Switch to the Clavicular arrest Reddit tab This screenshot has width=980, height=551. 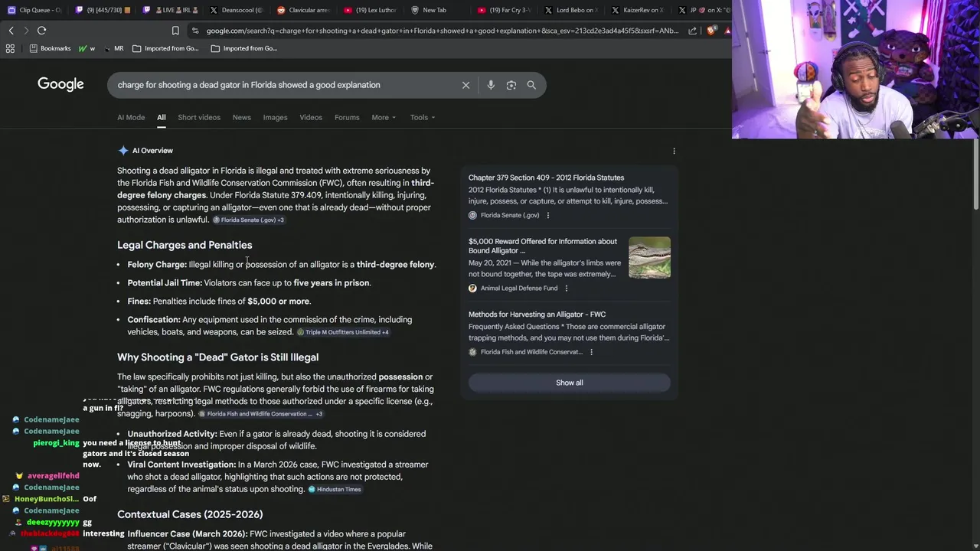[303, 10]
